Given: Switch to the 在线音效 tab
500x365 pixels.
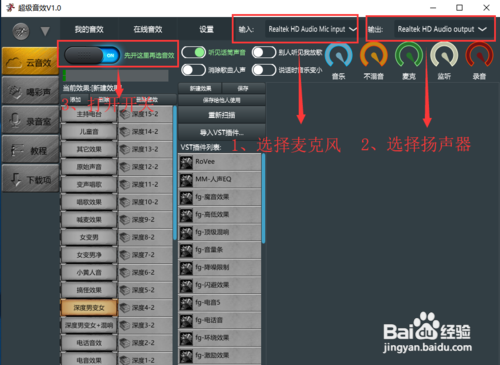Looking at the screenshot, I should pos(148,29).
